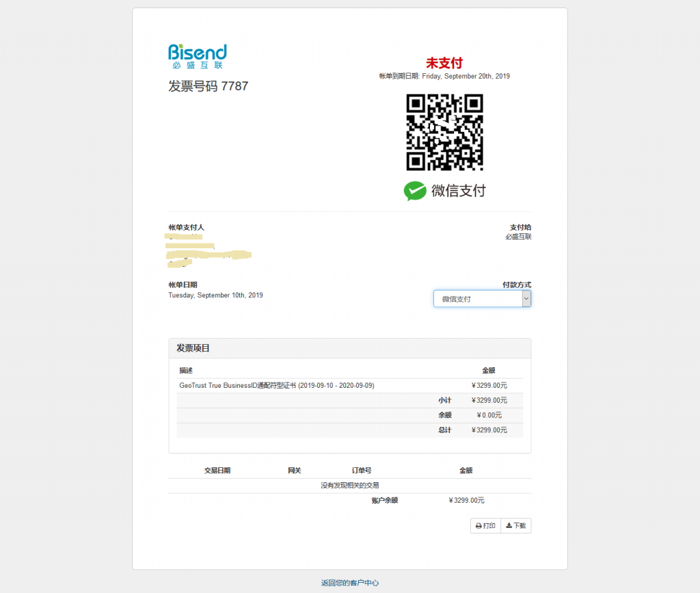Click the account balance ¥3299.00元 value

[466, 500]
